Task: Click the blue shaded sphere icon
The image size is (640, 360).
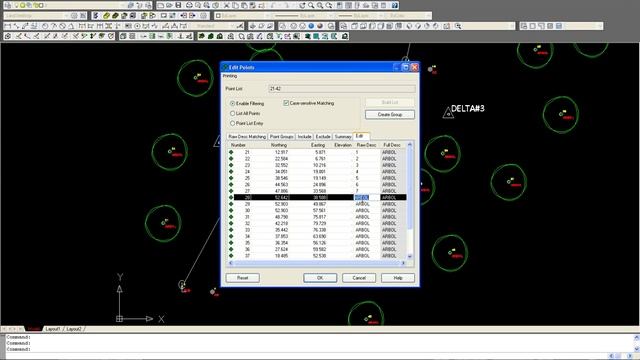Action: [311, 26]
